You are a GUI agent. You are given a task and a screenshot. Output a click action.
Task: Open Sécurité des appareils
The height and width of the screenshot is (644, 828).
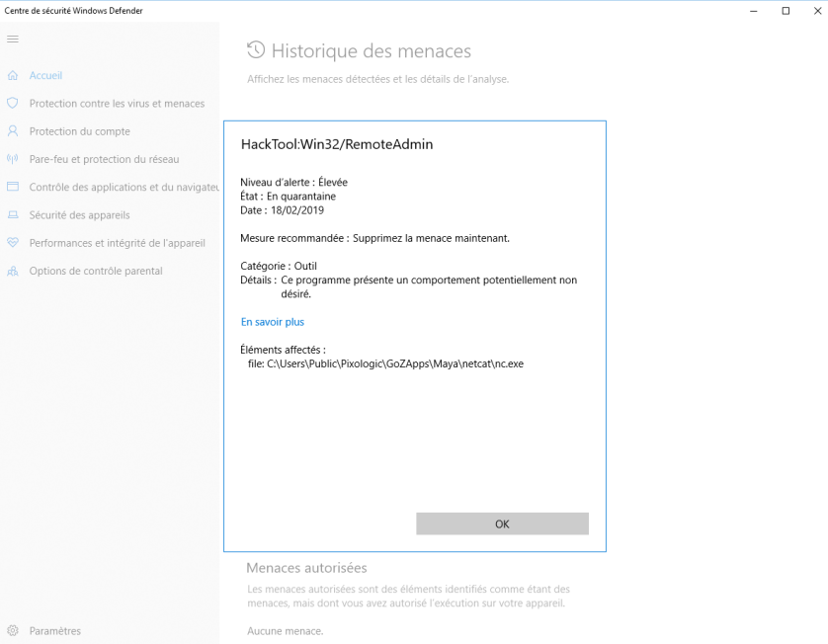pyautogui.click(x=79, y=215)
